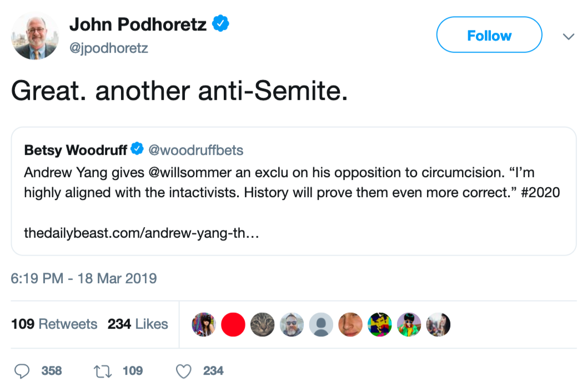Viewport: 587px width, 392px height.
Task: Open the John Podhoretz display name
Action: (x=138, y=24)
